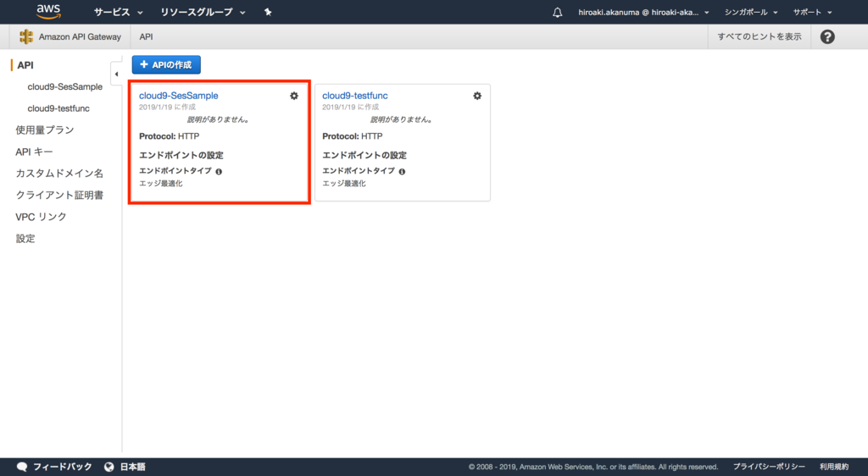Image resolution: width=868 pixels, height=476 pixels.
Task: Click info icon on cloud9-SesSample endpoint type
Action: click(219, 171)
